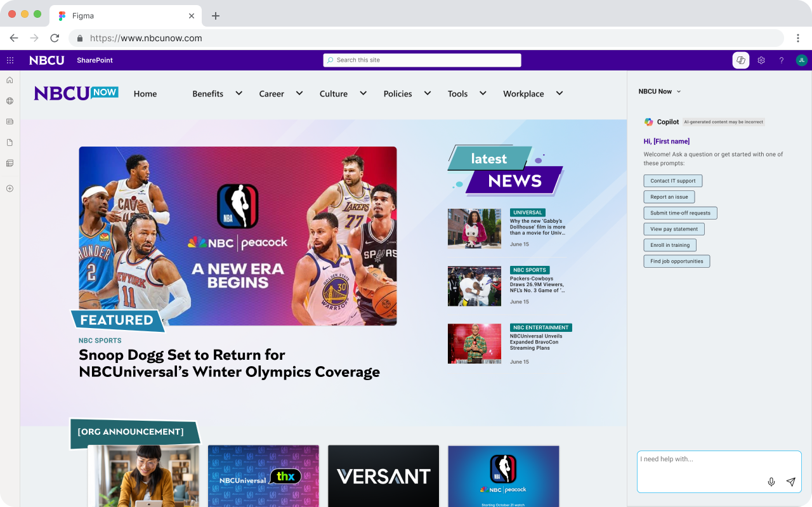Click Find job opportunities prompt
This screenshot has height=507, width=812.
677,261
